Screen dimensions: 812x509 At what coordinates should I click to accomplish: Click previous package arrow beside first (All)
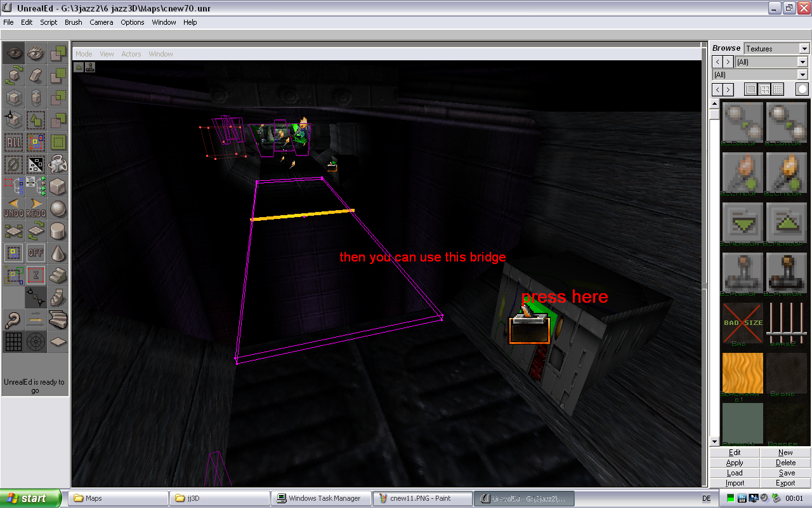(x=717, y=62)
